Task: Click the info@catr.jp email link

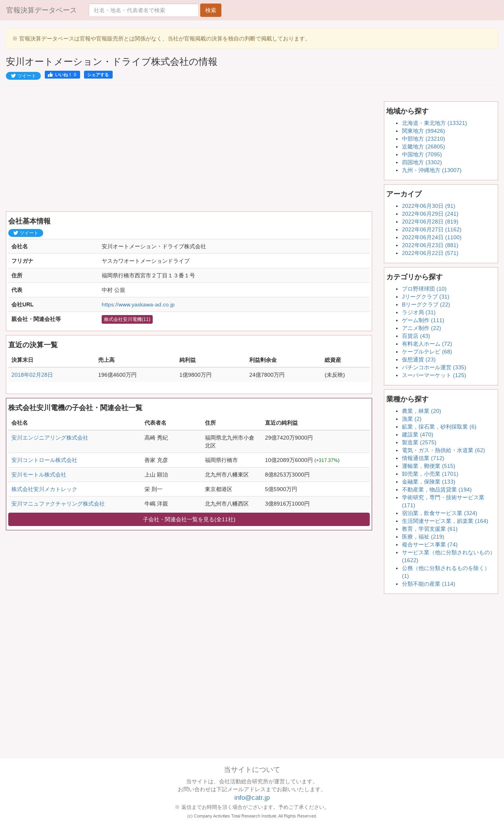Action: coord(252,797)
